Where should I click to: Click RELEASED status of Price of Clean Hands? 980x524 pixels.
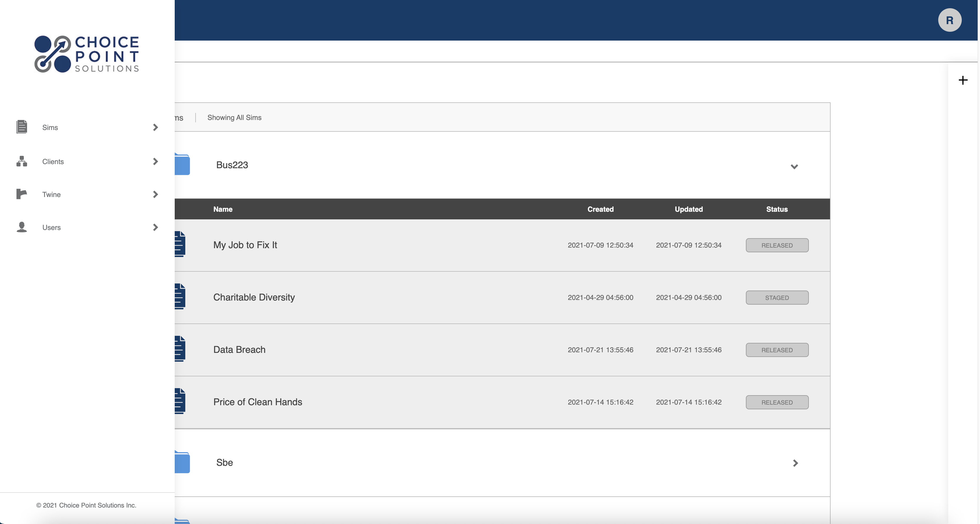click(x=777, y=402)
